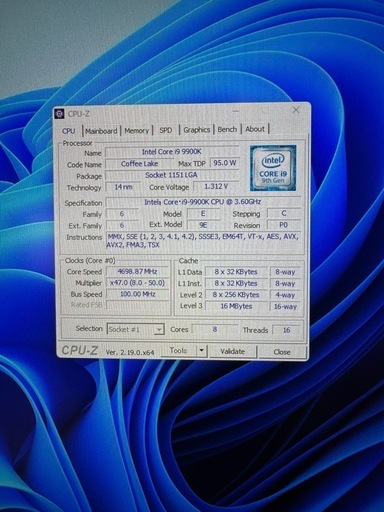Click the Level 3 16-way associativity box
384x512 pixels.
285,307
